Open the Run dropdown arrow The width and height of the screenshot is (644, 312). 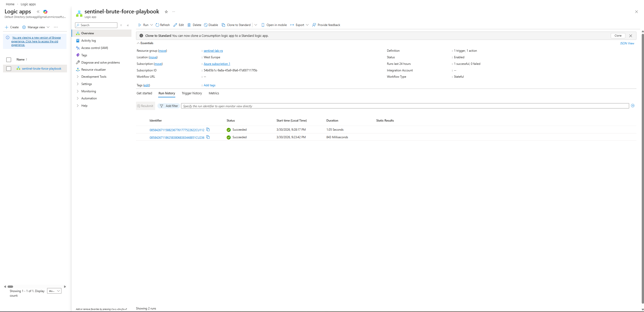pyautogui.click(x=152, y=25)
